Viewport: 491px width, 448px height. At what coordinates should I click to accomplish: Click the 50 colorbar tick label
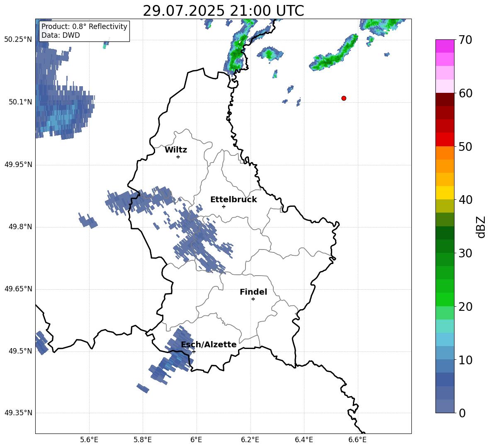coord(465,147)
